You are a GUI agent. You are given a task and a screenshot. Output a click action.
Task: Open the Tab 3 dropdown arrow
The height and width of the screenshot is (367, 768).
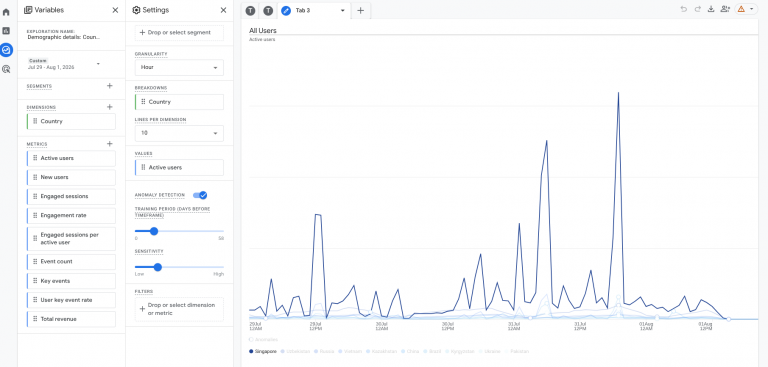point(342,10)
